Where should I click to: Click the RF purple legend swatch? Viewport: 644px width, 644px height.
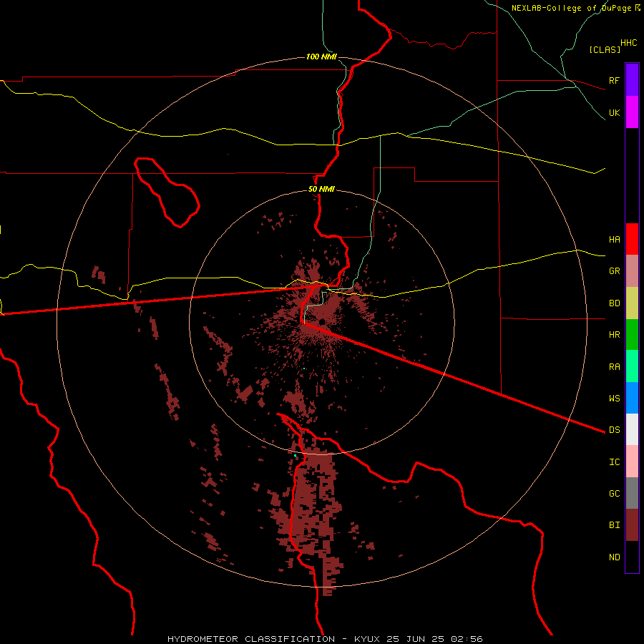(x=632, y=80)
